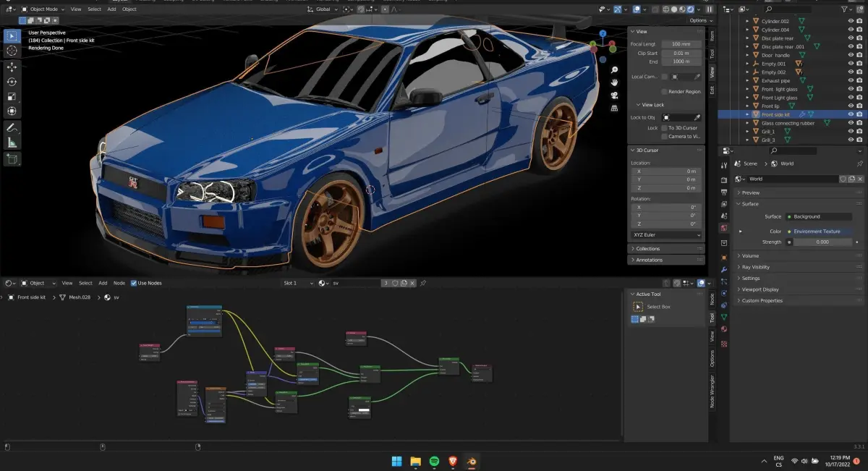Screen dimensions: 868x471
Task: Open the viewport Options dropdown
Action: click(x=700, y=20)
